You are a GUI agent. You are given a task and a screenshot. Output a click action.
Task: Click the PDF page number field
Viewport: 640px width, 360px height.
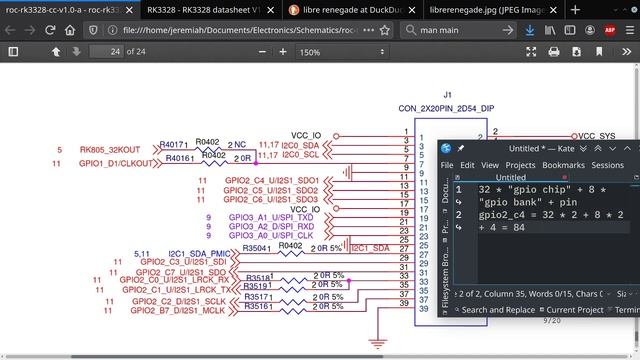click(x=106, y=52)
